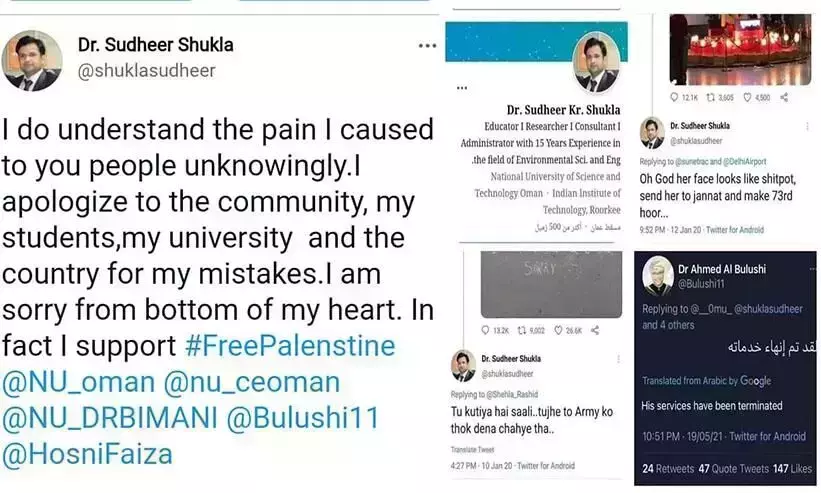Open Dr Ahmed Al Bulushi's profile picture
This screenshot has height=493, width=821.
[658, 276]
